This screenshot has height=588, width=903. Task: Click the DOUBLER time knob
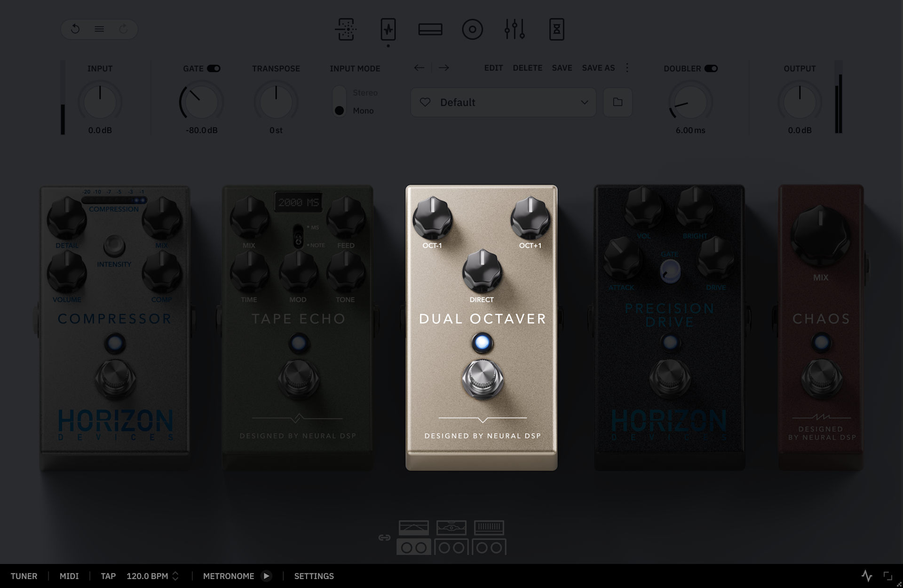click(690, 102)
